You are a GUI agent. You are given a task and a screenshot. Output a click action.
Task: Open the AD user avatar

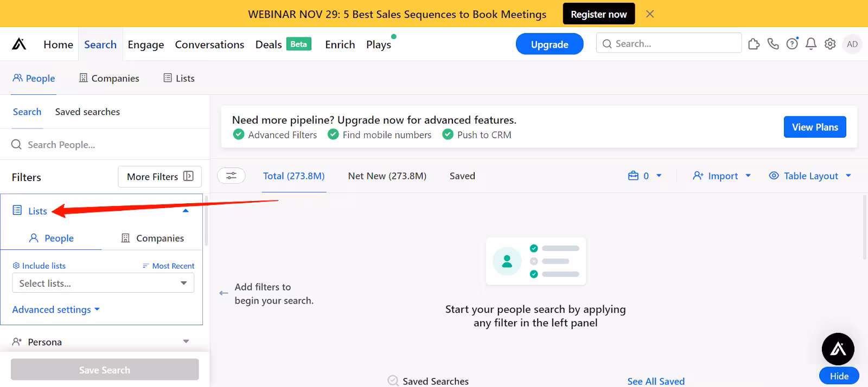[852, 44]
